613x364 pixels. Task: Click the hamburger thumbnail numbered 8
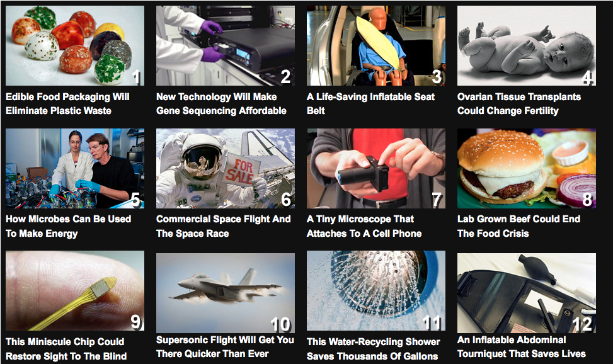(x=527, y=169)
